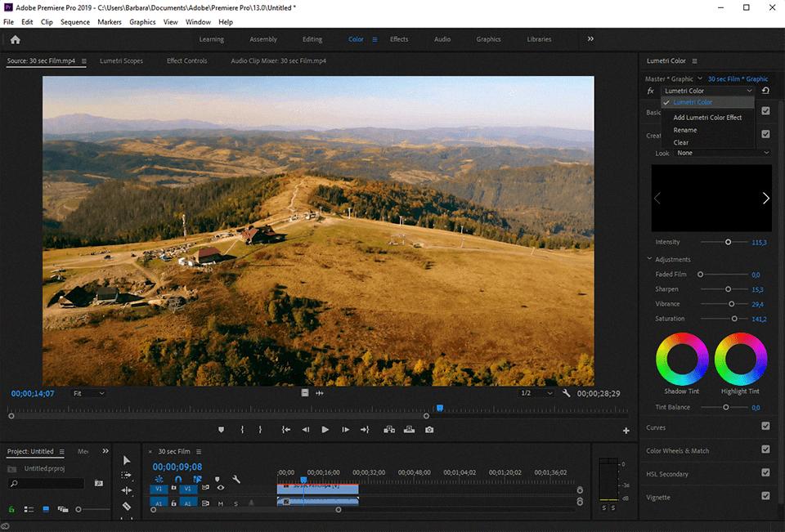785x532 pixels.
Task: Click the Overwrite edit icon
Action: click(x=409, y=429)
